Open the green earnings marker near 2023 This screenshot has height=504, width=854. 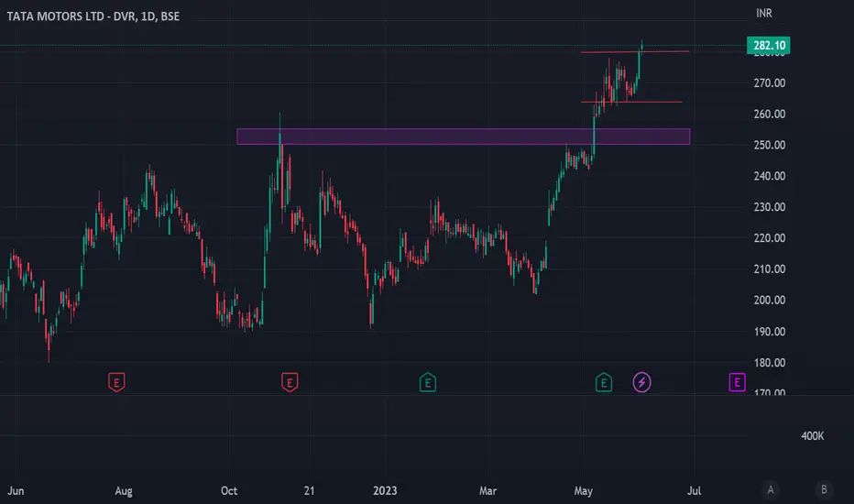pos(428,382)
